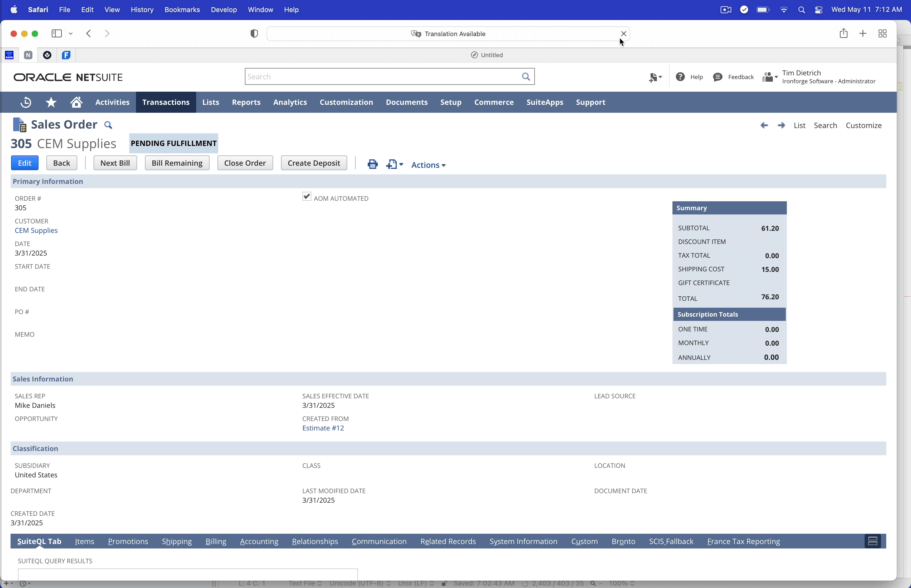
Task: Click the global search magnifier icon
Action: coord(526,77)
